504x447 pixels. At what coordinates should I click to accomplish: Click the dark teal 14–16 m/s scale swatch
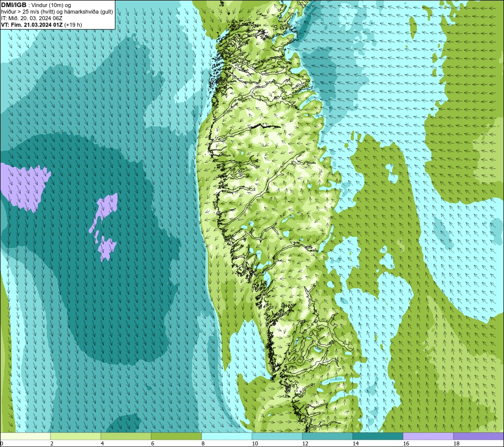pyautogui.click(x=377, y=436)
